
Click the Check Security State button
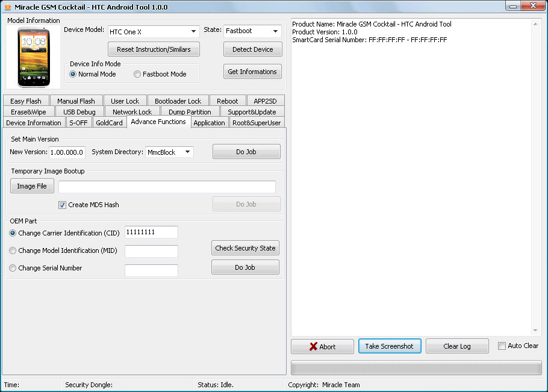point(245,248)
